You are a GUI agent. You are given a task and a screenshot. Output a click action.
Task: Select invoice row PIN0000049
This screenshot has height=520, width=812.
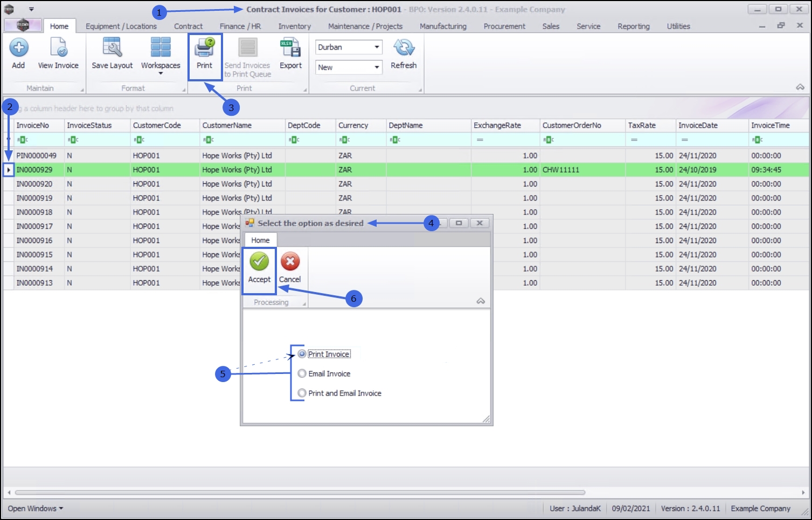[406, 156]
